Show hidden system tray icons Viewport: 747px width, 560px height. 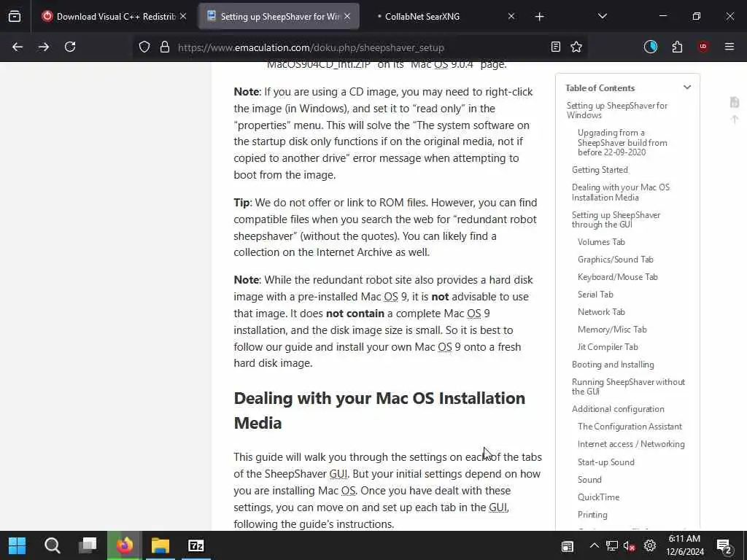point(594,545)
